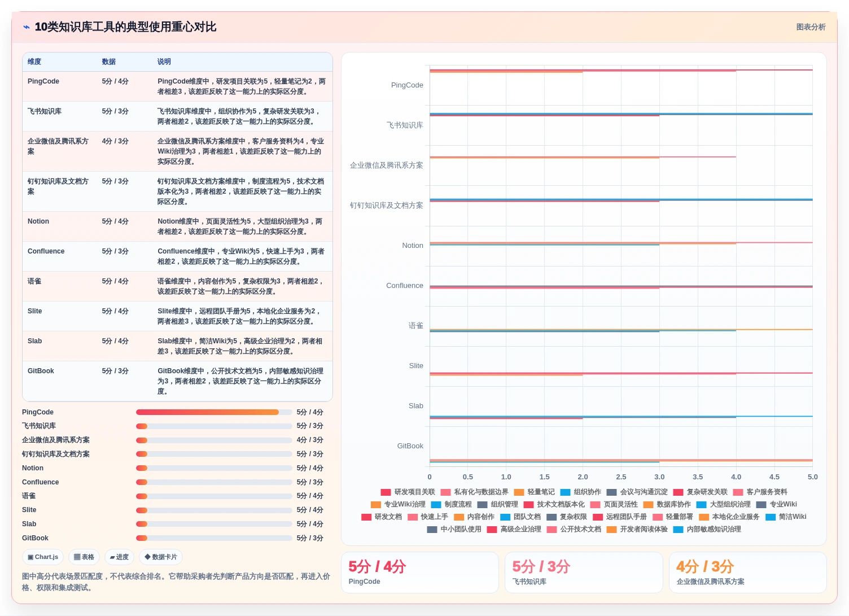Click the 复杂权限 legend item
849x616 pixels.
point(566,517)
